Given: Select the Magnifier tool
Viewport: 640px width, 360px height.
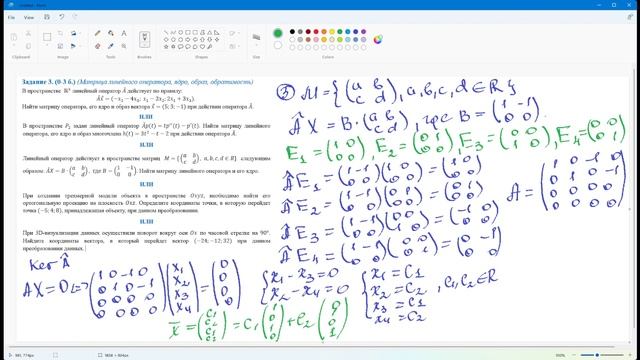Looking at the screenshot, I should point(124,46).
